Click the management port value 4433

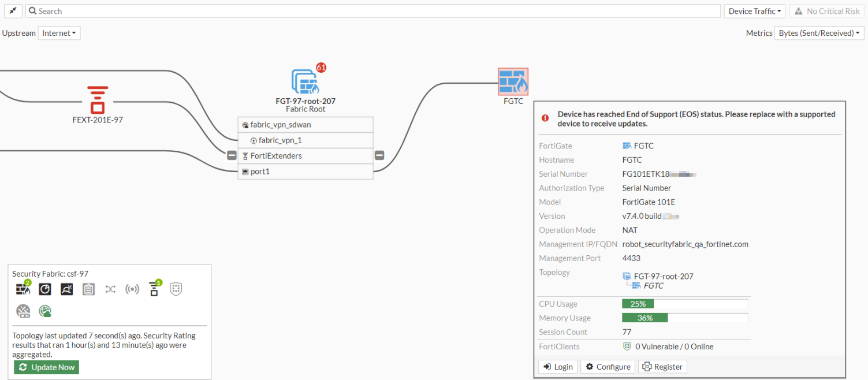631,258
